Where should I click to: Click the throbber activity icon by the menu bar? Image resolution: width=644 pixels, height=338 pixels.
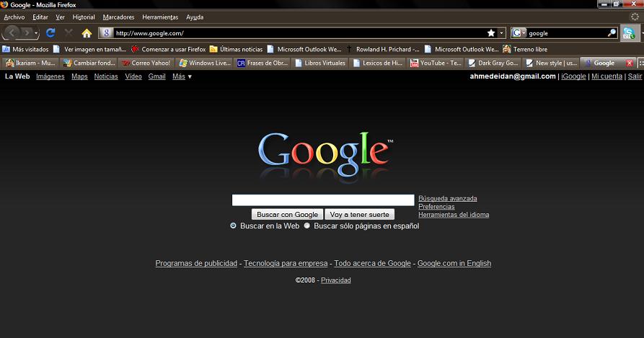pos(635,17)
